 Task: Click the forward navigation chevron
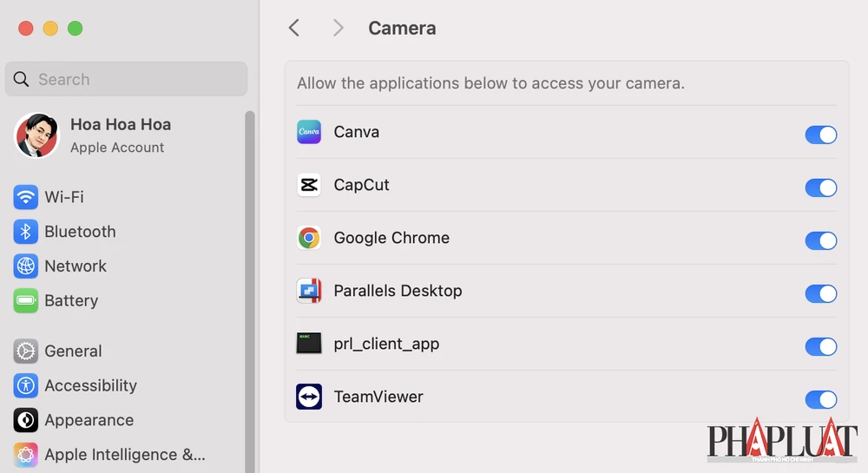click(x=338, y=28)
